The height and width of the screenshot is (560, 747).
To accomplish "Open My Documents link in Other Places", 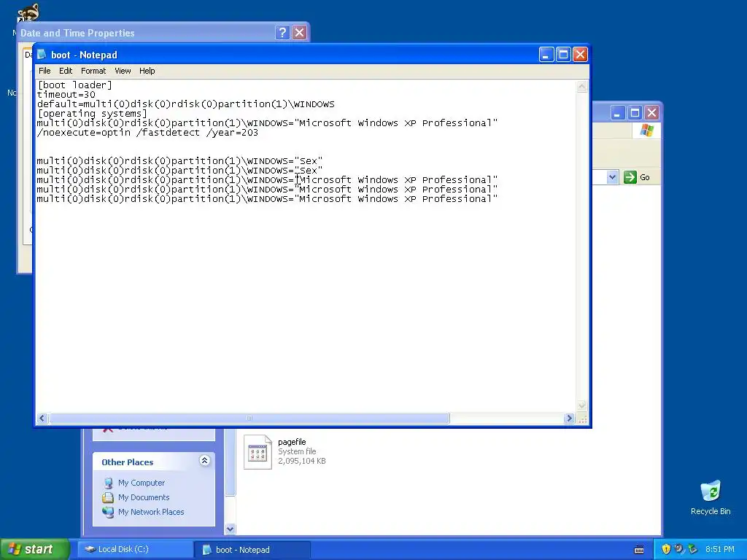I will click(144, 497).
